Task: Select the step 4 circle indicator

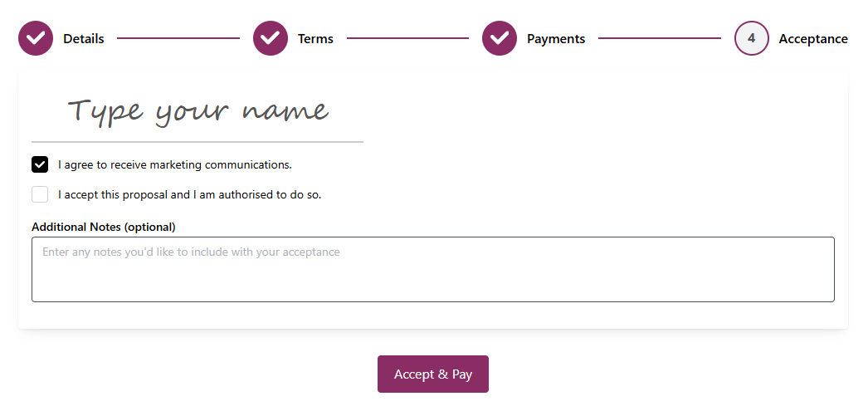Action: coord(751,38)
